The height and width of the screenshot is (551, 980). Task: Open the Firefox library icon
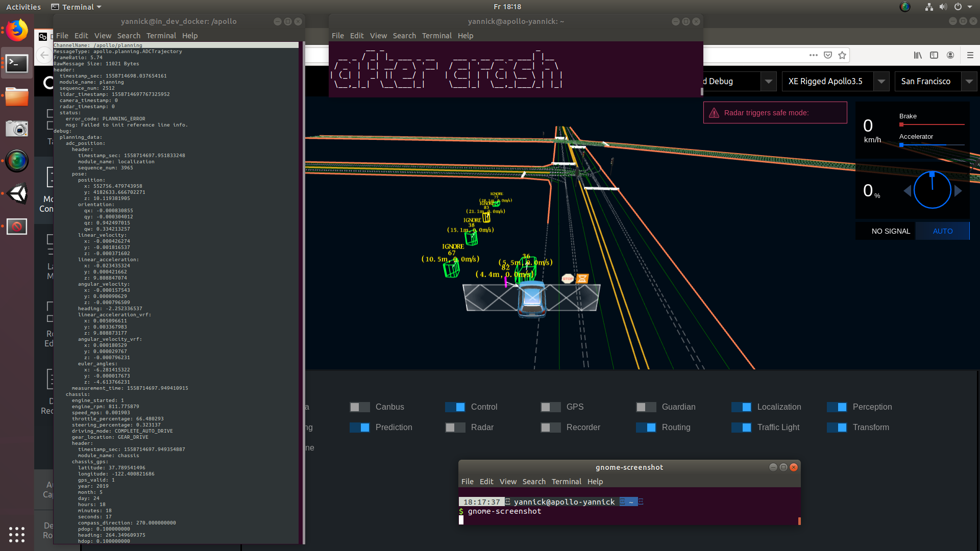(x=918, y=55)
